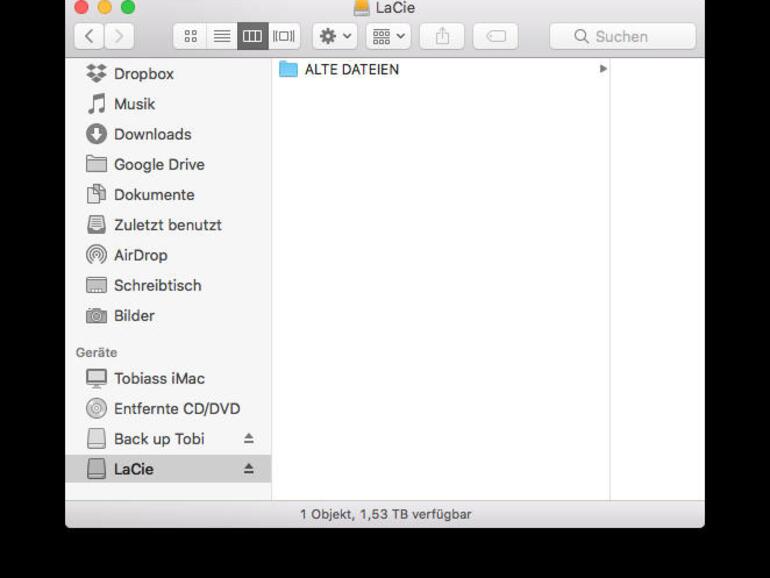Click the Share toolbar button

442,36
